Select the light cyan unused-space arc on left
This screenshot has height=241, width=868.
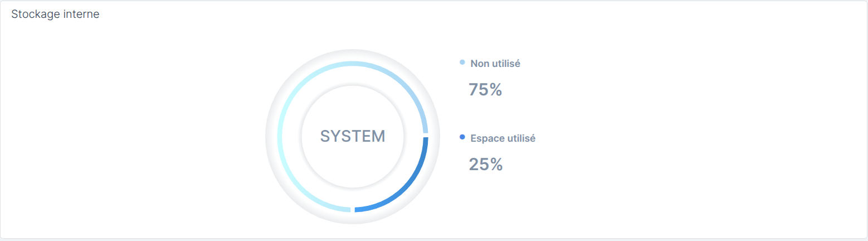(280, 137)
